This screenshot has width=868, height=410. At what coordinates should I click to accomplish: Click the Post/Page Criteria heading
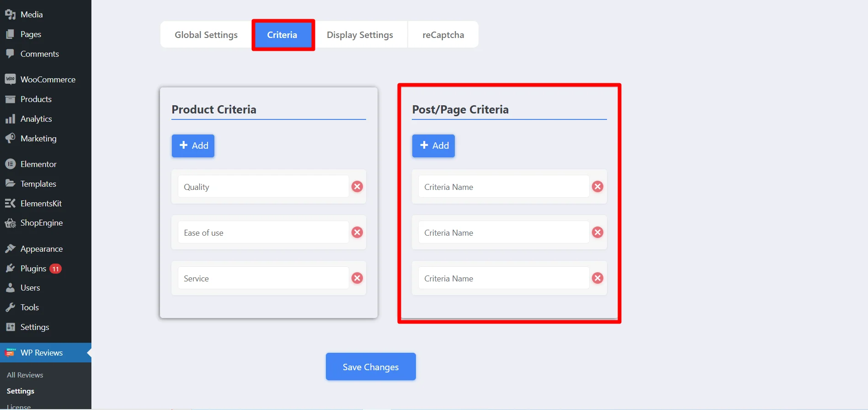coord(460,109)
